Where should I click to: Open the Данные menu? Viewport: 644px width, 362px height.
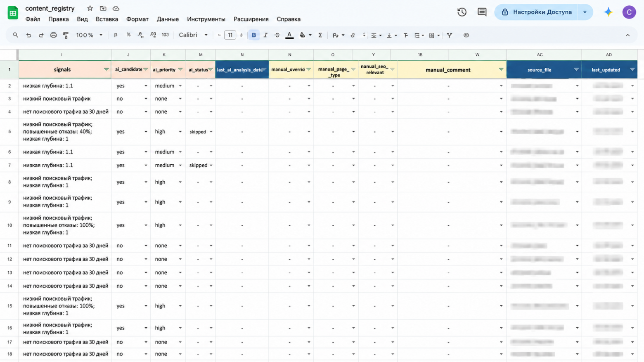point(168,19)
